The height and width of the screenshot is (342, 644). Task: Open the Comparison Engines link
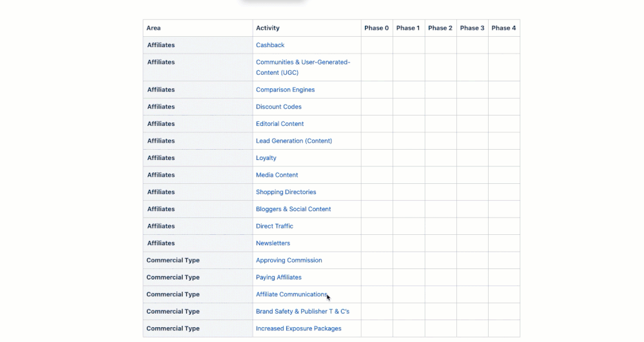(285, 90)
